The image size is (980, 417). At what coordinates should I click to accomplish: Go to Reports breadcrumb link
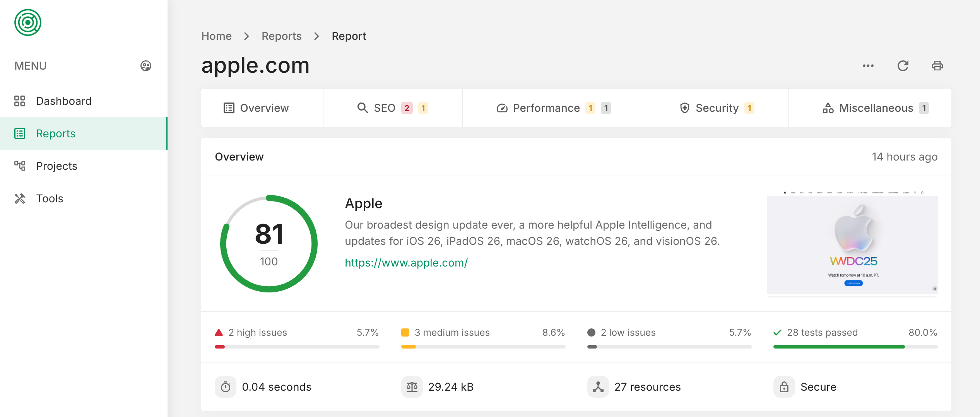pyautogui.click(x=282, y=36)
